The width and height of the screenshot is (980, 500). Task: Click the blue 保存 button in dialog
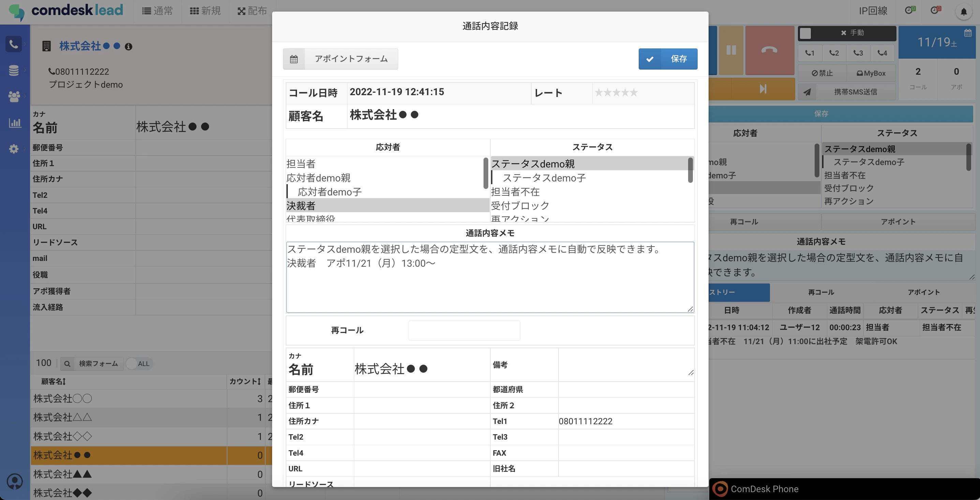click(668, 59)
